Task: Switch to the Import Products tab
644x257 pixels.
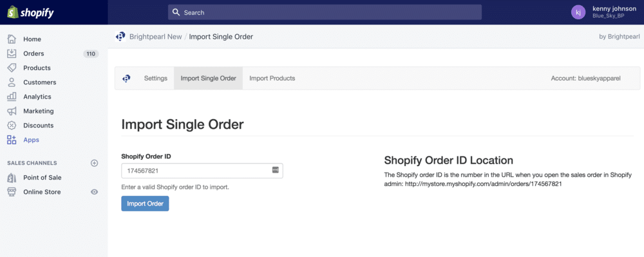Action: [272, 78]
